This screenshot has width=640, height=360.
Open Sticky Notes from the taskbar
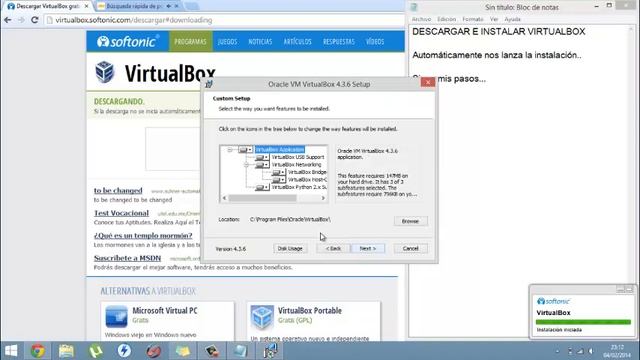[182, 351]
